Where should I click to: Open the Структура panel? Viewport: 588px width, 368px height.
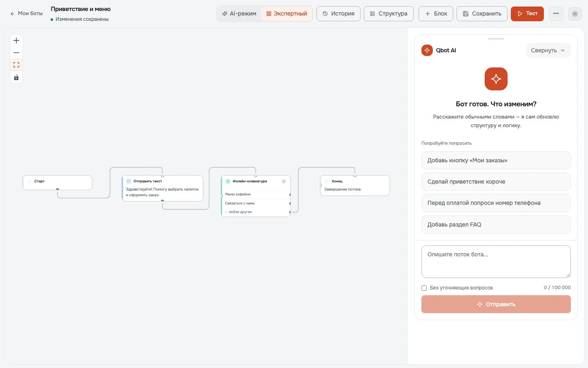point(389,13)
